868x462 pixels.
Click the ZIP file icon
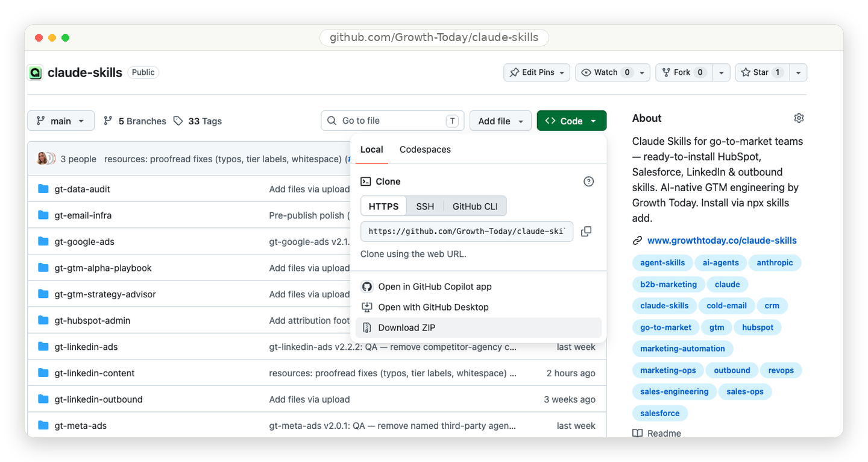pyautogui.click(x=366, y=328)
